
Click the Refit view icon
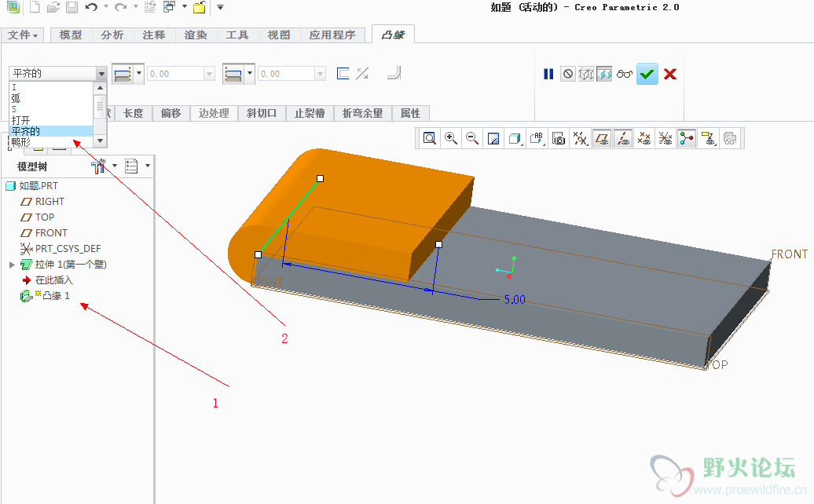[429, 138]
